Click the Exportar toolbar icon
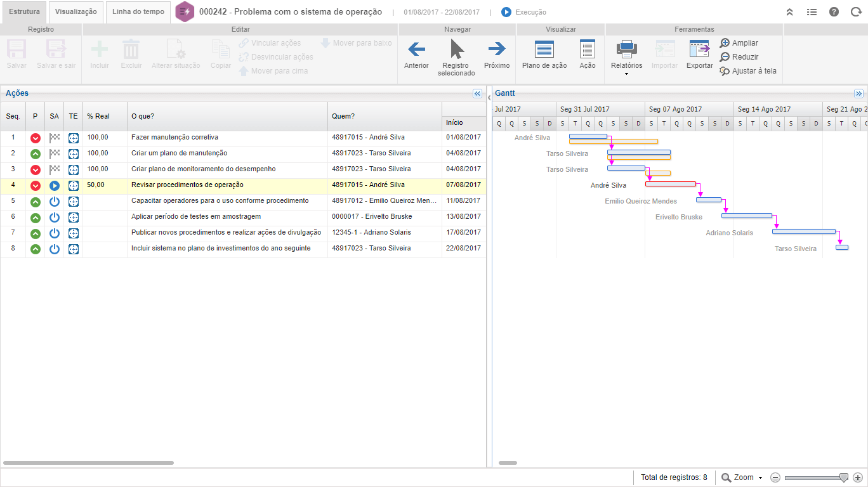This screenshot has width=868, height=487. click(699, 49)
